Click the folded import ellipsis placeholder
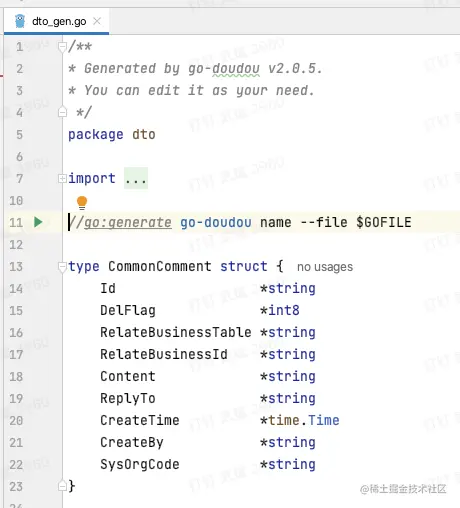This screenshot has height=508, width=460. pos(136,178)
